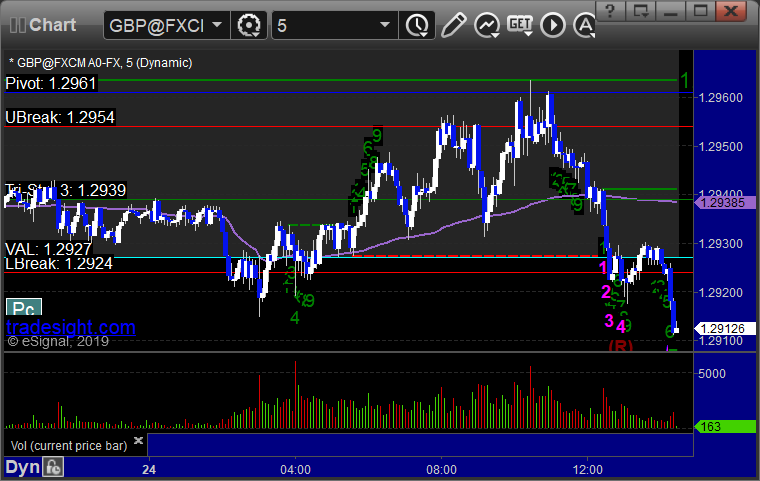Select the pencil drawing tool
This screenshot has width=760, height=481.
pyautogui.click(x=454, y=25)
